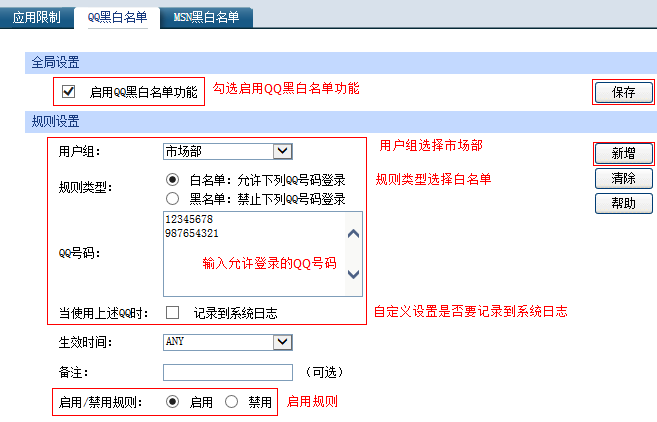The image size is (657, 422).
Task: Open the MSN黑白名单 tab
Action: [x=206, y=17]
